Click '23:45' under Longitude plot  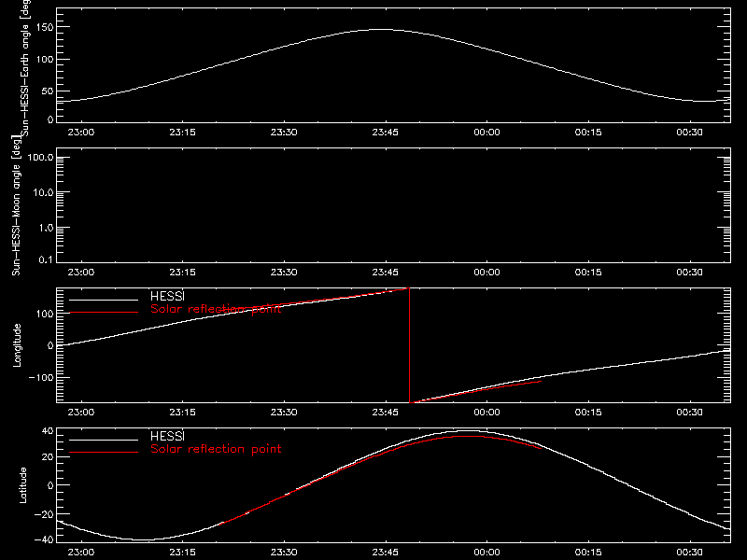pyautogui.click(x=386, y=413)
